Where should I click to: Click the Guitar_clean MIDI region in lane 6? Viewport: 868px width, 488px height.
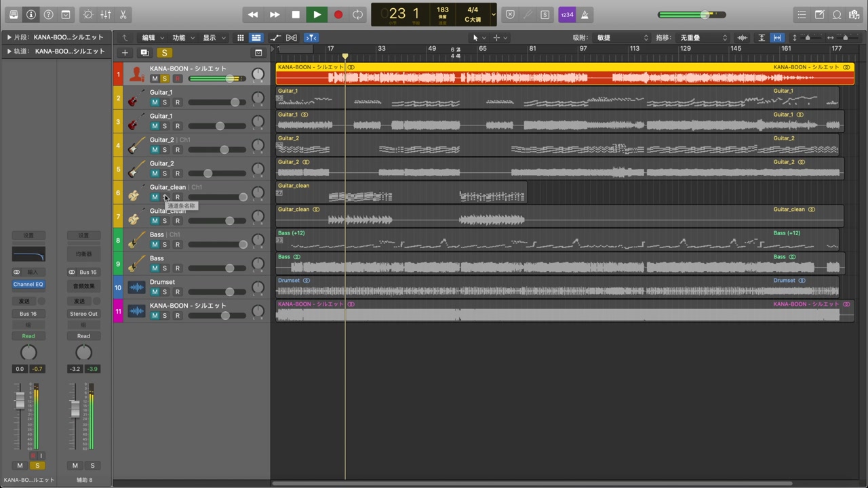pos(401,192)
